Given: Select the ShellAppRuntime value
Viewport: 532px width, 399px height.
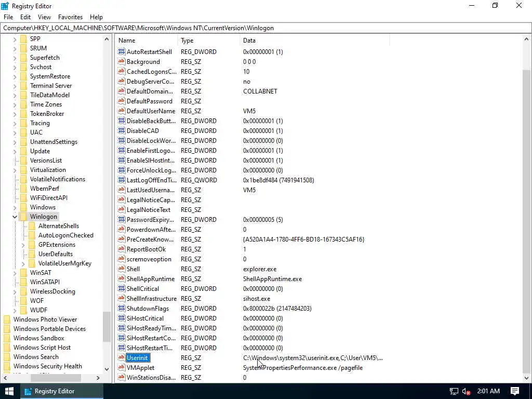Looking at the screenshot, I should 151,279.
